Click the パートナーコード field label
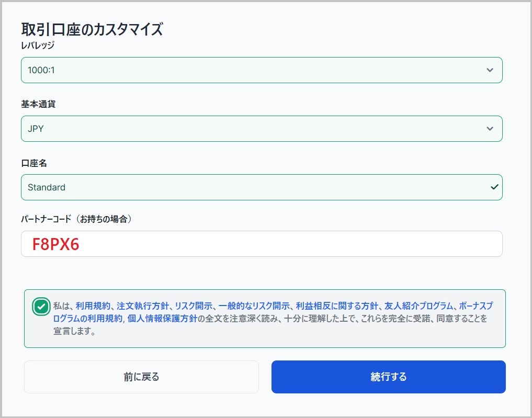The height and width of the screenshot is (418, 532). [76, 219]
